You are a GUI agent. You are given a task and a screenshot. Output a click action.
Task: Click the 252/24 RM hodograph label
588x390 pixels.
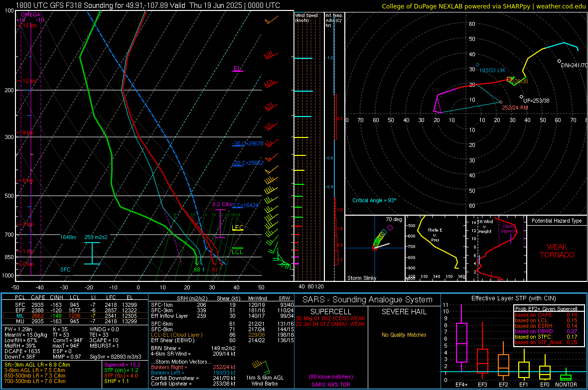(x=515, y=108)
